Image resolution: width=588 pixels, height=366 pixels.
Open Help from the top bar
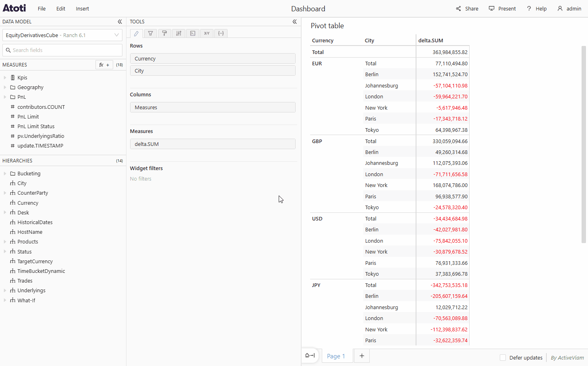(536, 8)
